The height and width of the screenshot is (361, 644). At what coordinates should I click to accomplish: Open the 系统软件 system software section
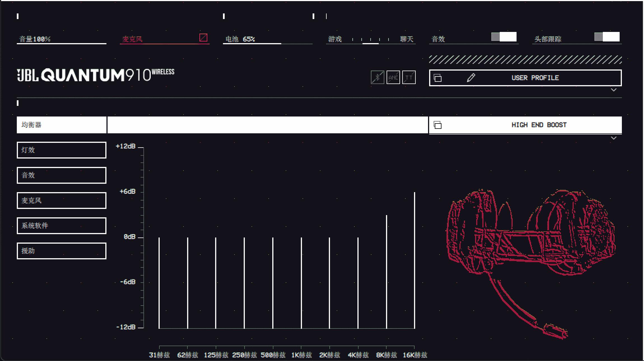[x=61, y=226]
